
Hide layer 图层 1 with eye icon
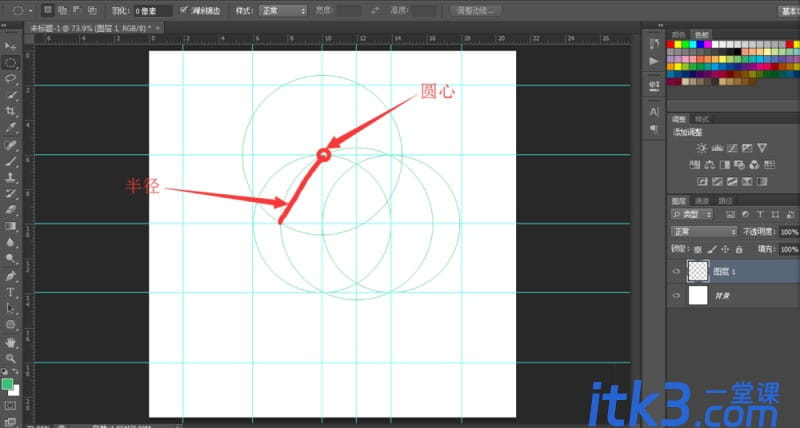677,271
